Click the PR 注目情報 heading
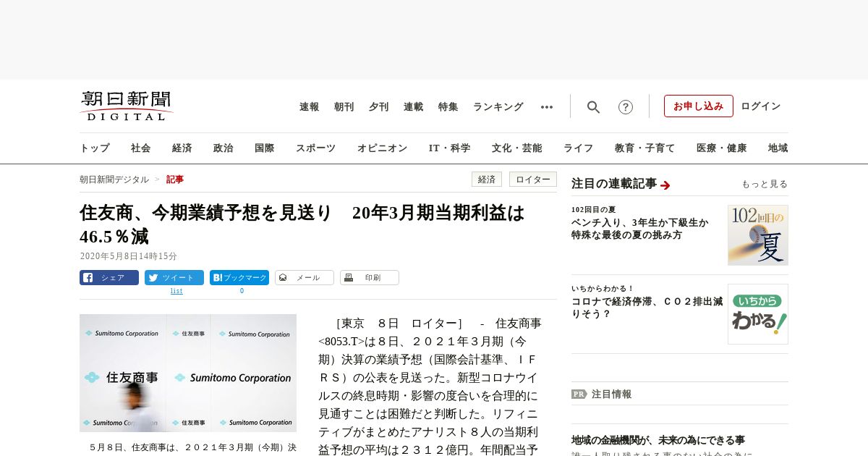 click(x=601, y=394)
